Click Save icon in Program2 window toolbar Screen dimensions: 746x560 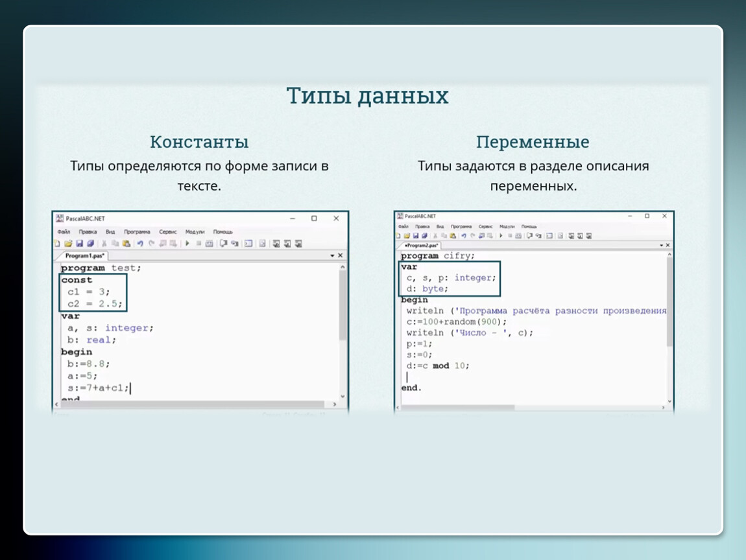click(416, 236)
